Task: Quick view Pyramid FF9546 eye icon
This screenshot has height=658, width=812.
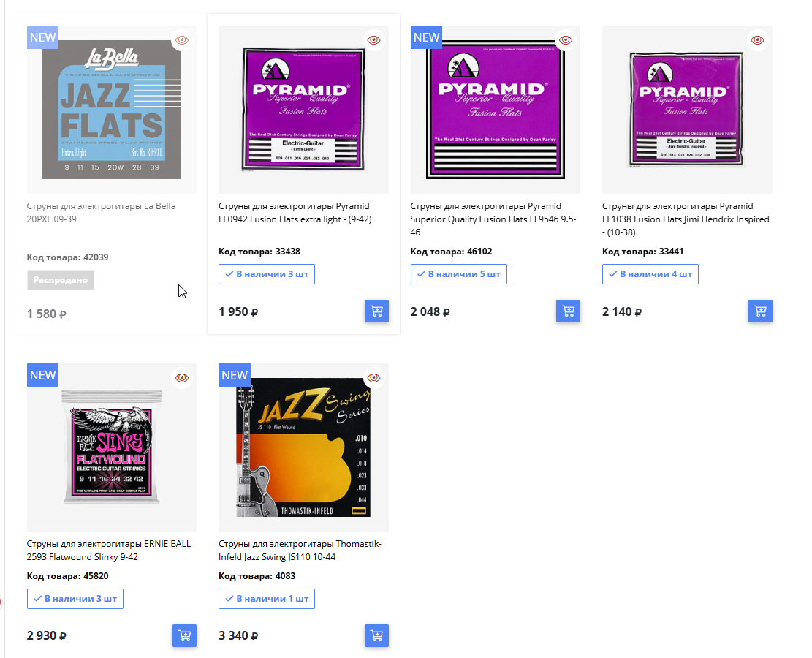Action: point(566,40)
